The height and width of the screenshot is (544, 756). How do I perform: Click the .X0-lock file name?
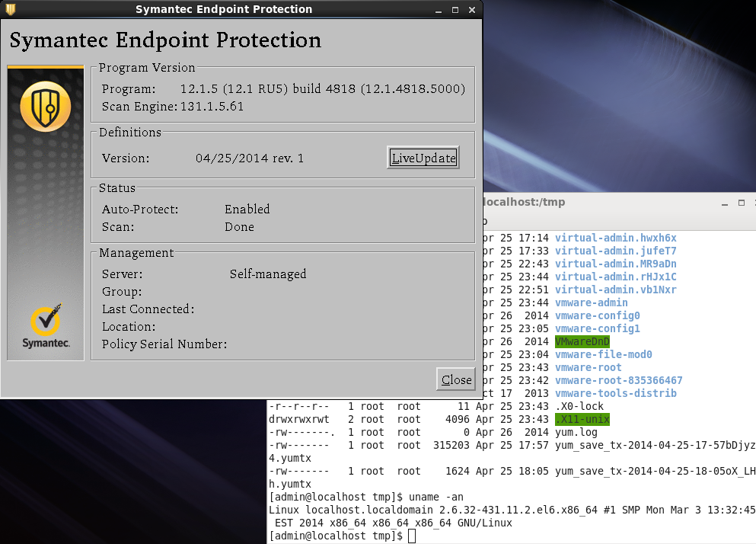(x=579, y=406)
